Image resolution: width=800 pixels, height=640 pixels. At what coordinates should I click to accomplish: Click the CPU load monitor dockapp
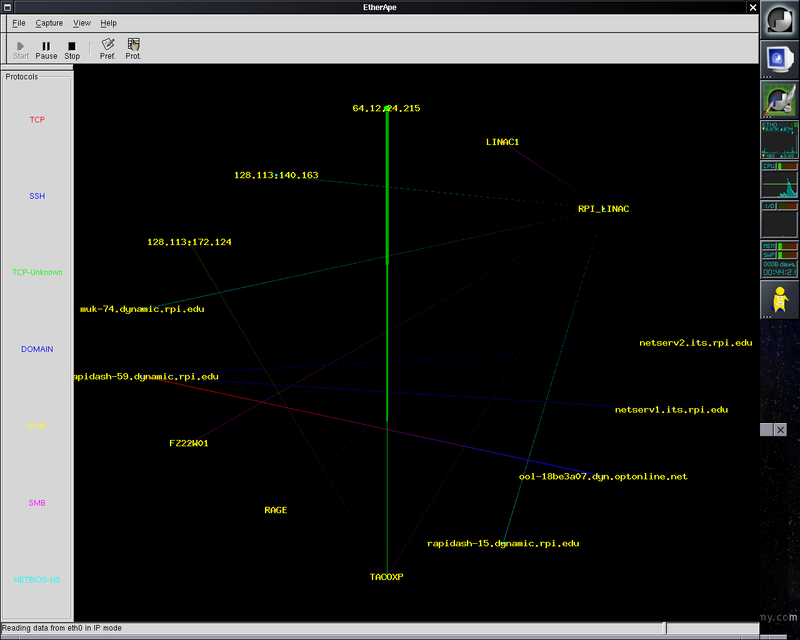780,180
